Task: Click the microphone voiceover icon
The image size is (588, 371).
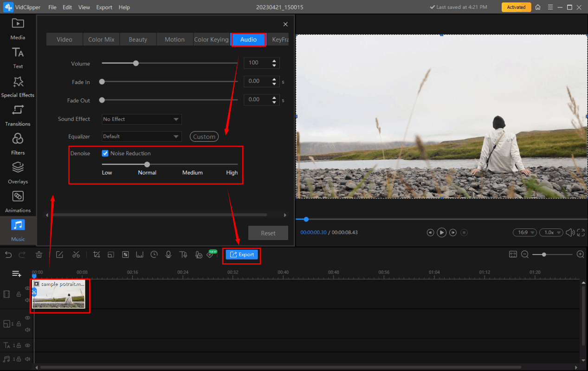Action: click(x=168, y=254)
